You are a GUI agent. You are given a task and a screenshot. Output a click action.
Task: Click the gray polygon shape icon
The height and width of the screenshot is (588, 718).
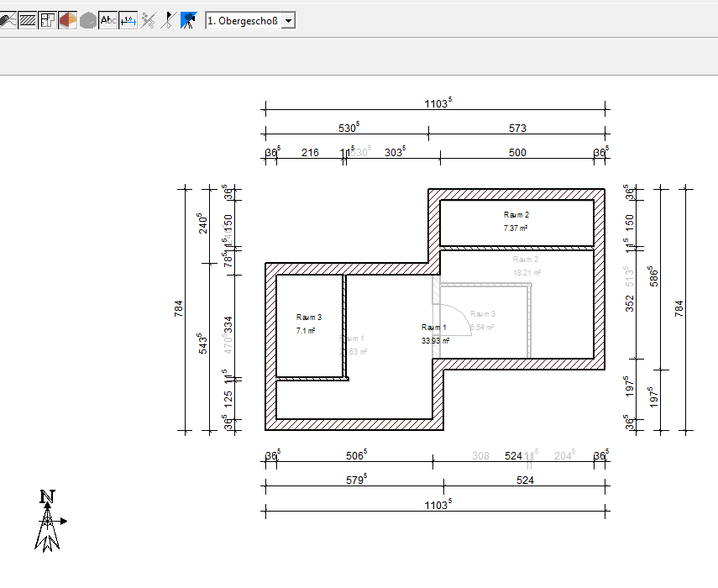click(88, 20)
